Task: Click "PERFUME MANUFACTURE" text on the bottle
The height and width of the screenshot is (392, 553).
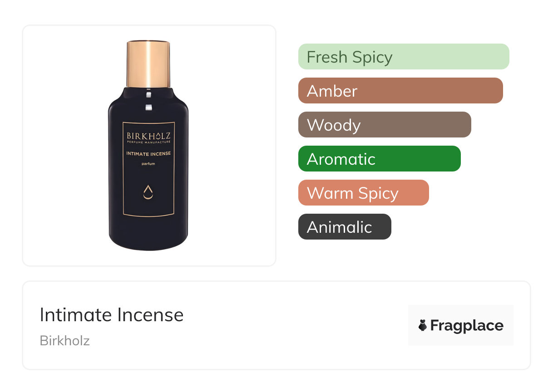Action: tap(148, 142)
